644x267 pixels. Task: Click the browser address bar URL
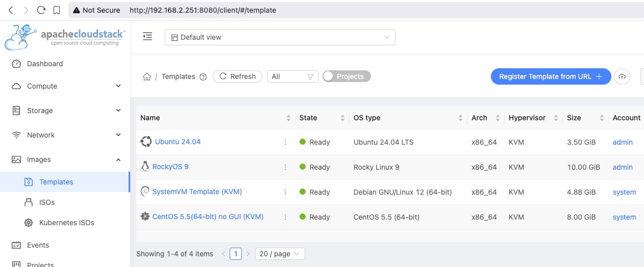[x=203, y=10]
